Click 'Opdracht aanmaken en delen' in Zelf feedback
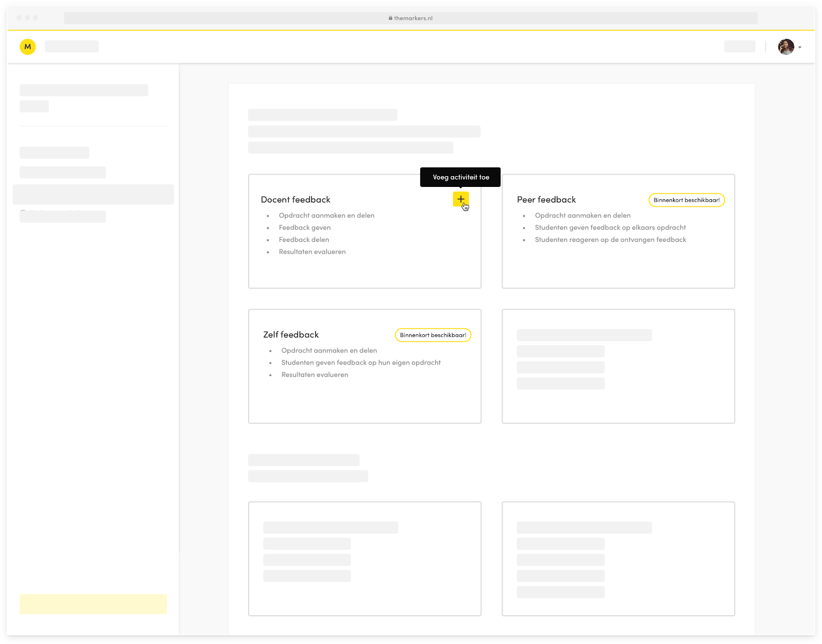 pos(329,351)
